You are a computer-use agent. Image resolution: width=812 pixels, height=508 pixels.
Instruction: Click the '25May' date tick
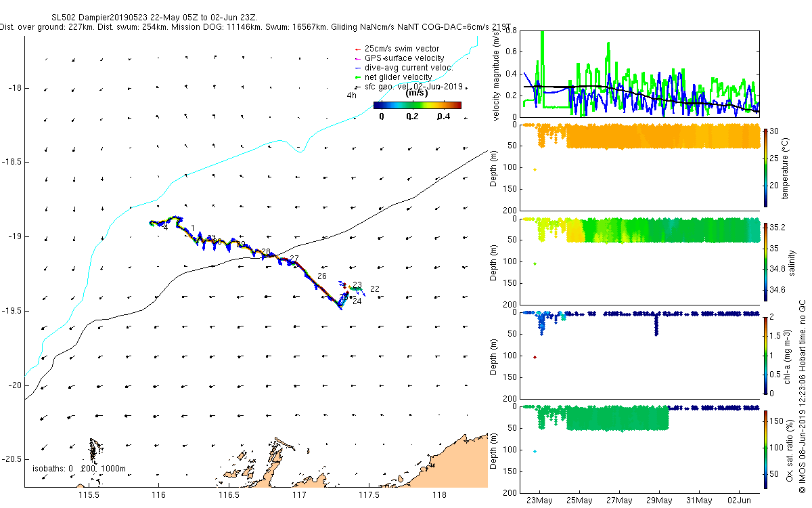click(x=579, y=501)
